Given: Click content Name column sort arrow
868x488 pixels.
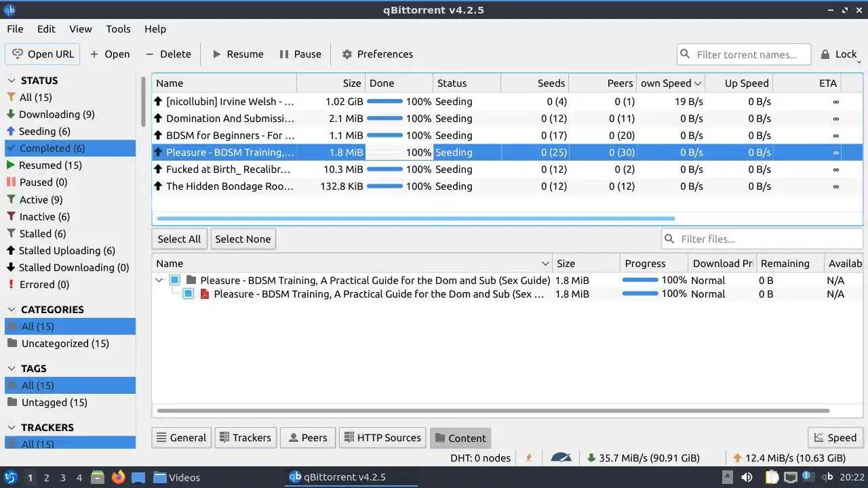Looking at the screenshot, I should point(545,264).
